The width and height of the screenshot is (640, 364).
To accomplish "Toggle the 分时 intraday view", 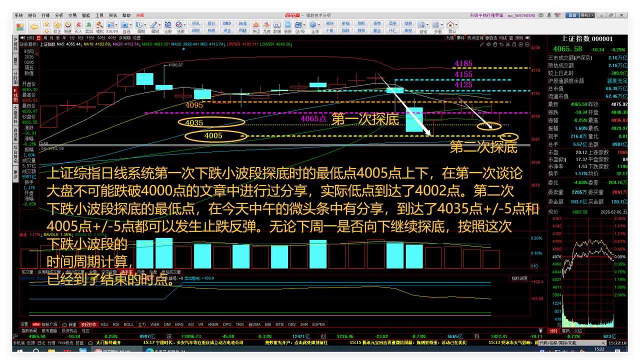I will 30,38.
